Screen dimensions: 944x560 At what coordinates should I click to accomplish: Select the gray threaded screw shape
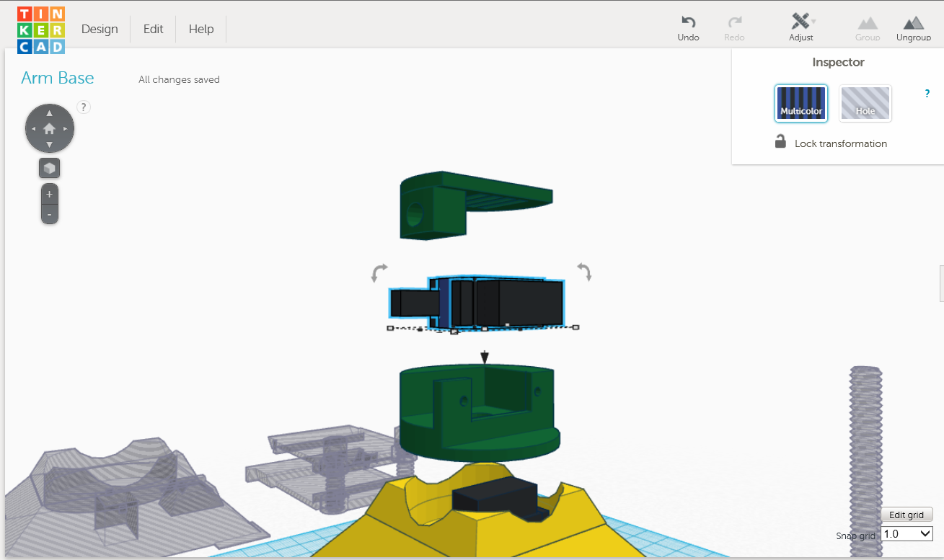click(865, 461)
